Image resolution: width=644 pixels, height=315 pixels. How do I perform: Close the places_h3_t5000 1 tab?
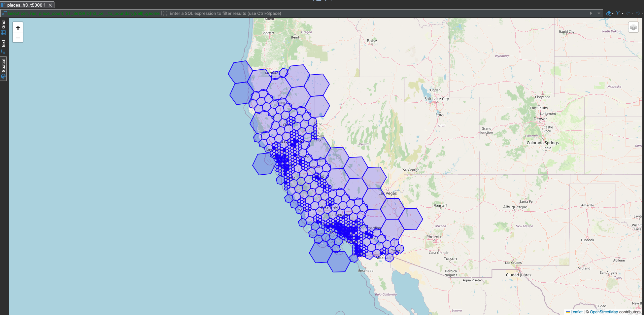(x=50, y=5)
